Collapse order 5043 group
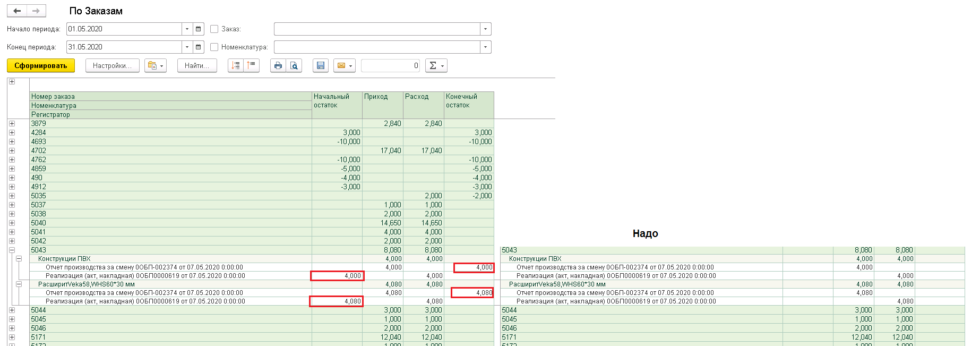Viewport: 980px width, 346px height. click(x=12, y=250)
